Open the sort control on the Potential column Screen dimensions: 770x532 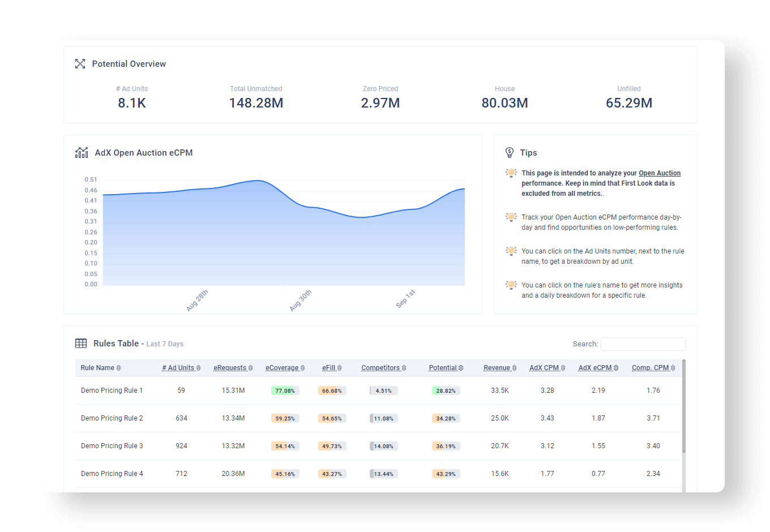(460, 367)
